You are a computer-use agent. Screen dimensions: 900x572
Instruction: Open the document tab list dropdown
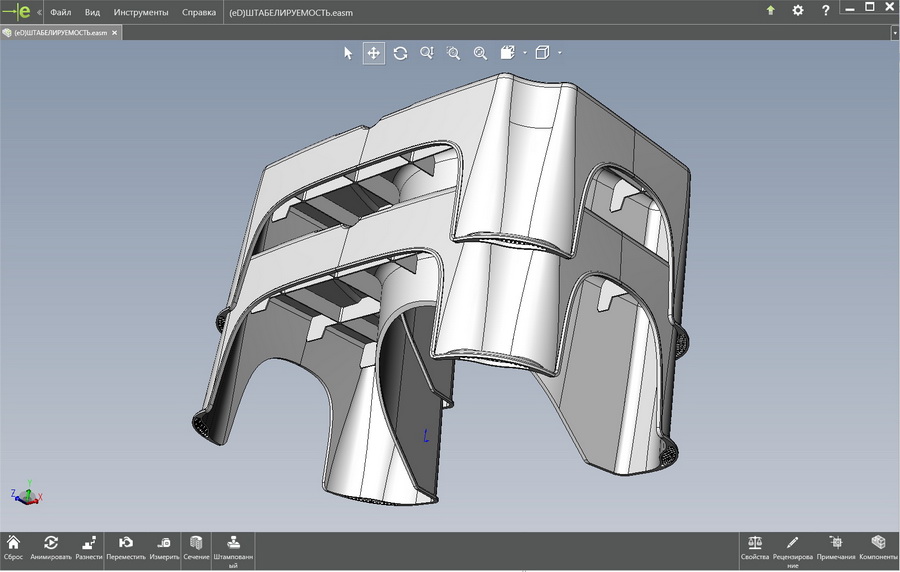893,32
